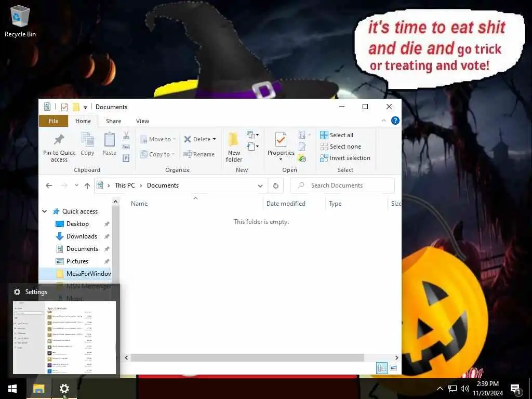This screenshot has height=399, width=532.
Task: Click the History icon in Open group
Action: 302,158
